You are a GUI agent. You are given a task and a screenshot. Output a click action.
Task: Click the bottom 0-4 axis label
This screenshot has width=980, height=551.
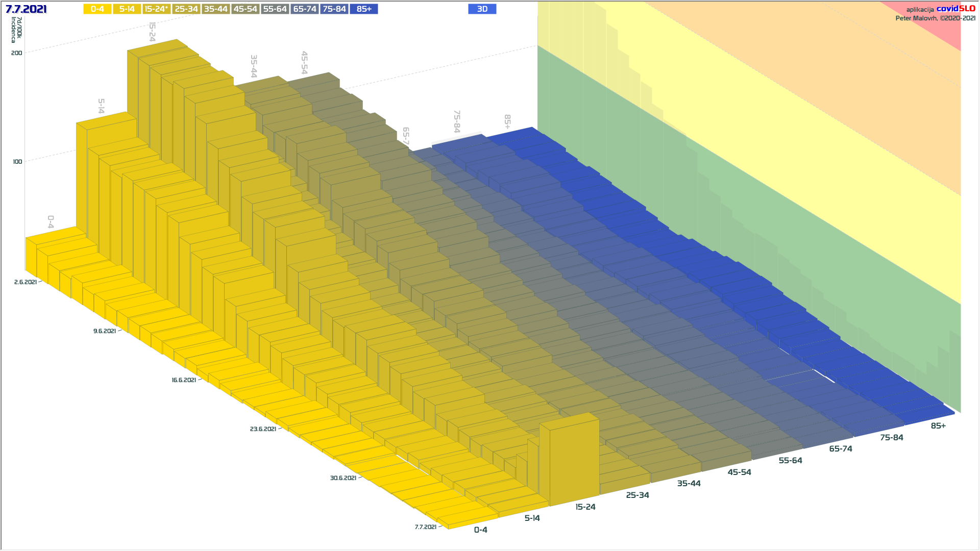coord(480,530)
